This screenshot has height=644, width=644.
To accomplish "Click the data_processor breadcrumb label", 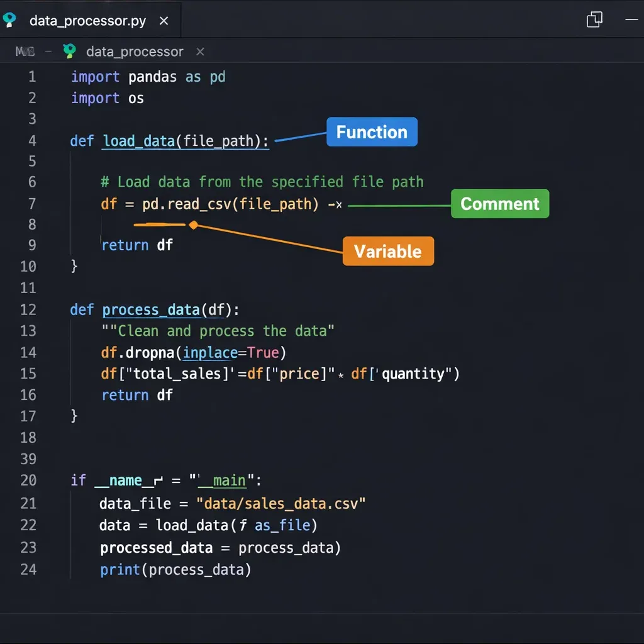I will [x=135, y=52].
